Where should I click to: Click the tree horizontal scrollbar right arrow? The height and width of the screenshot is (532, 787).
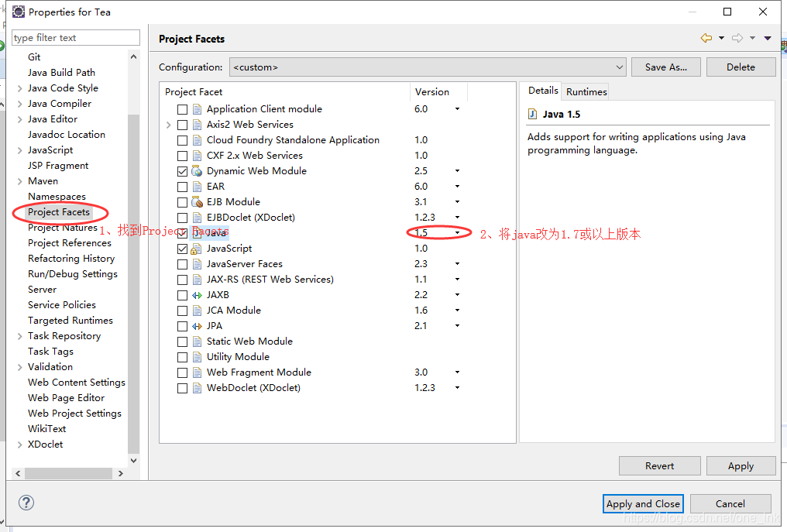coord(121,473)
